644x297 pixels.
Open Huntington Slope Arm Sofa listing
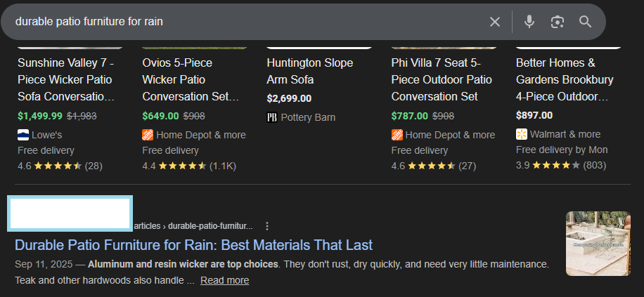coord(309,71)
